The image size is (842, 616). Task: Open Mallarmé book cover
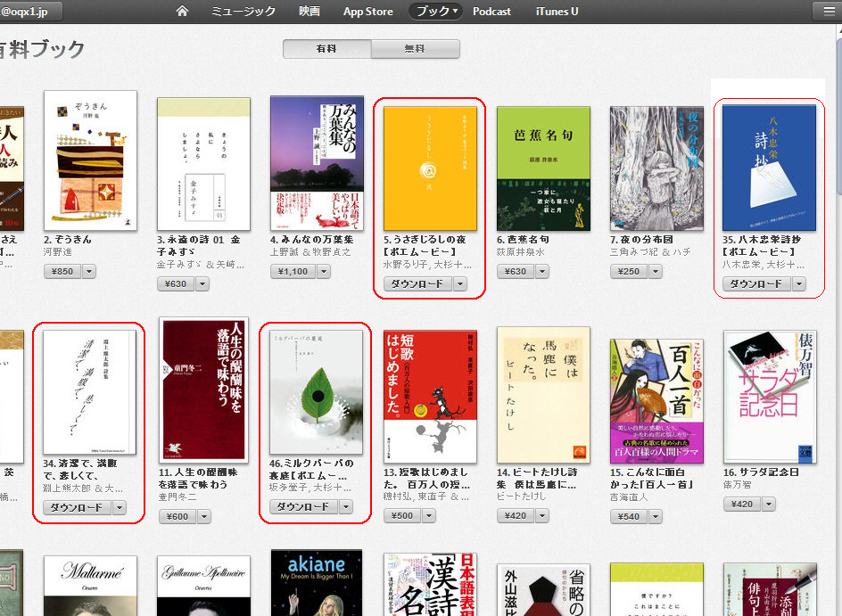[x=90, y=586]
